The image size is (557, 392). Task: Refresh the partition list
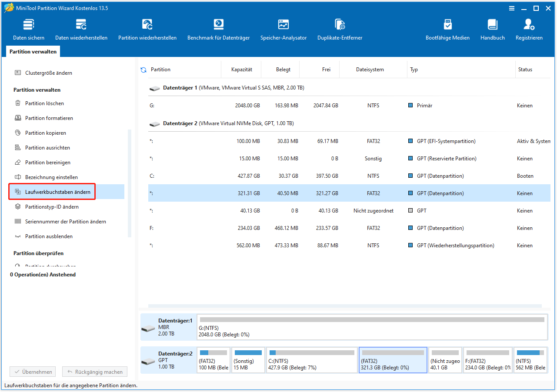[x=143, y=69]
